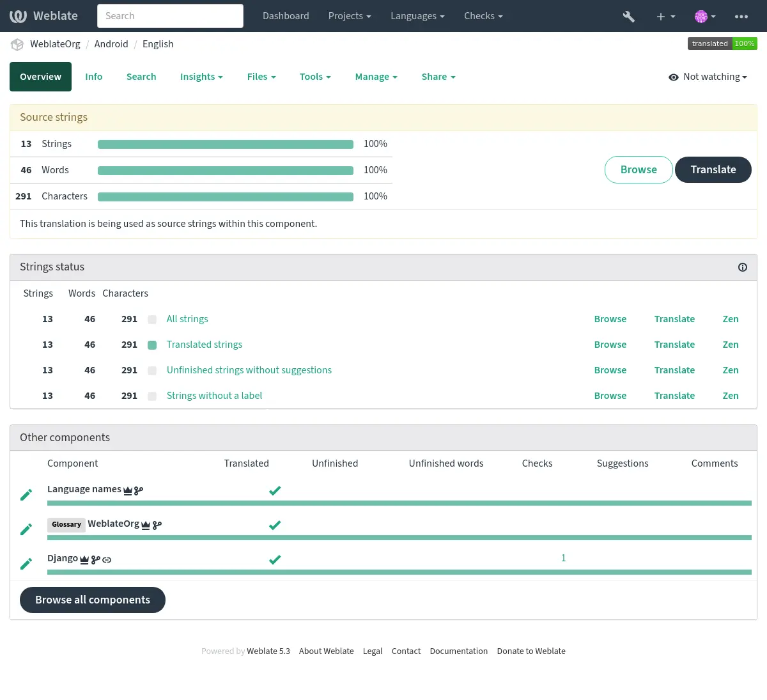Click branch icon next to Language names

click(x=139, y=490)
